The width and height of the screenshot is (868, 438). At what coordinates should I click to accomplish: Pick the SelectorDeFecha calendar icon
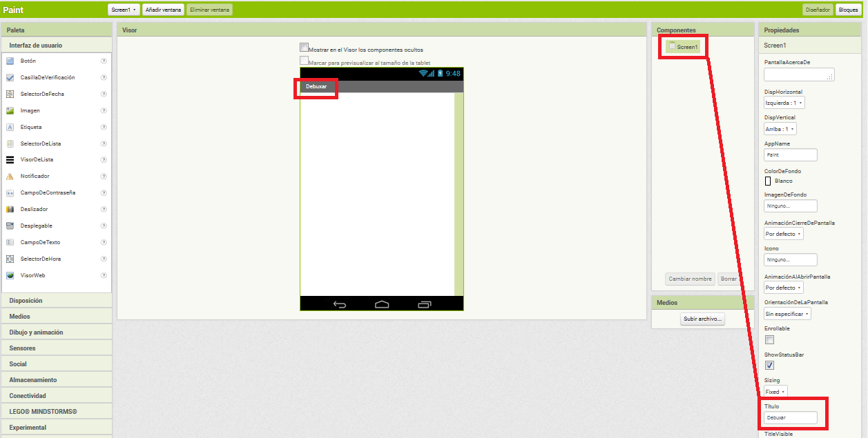(10, 94)
